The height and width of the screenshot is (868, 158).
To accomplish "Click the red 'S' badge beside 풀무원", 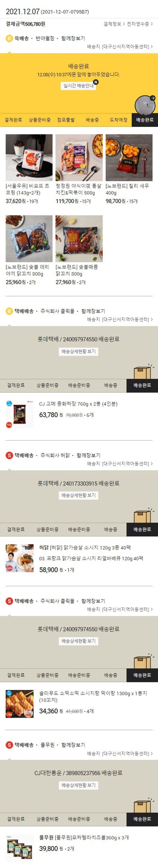I will tap(9, 745).
